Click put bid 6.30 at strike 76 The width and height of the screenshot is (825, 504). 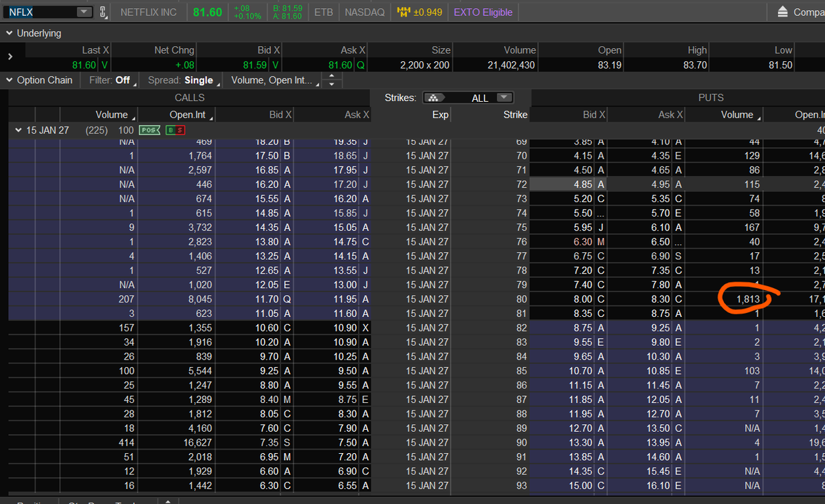point(583,242)
